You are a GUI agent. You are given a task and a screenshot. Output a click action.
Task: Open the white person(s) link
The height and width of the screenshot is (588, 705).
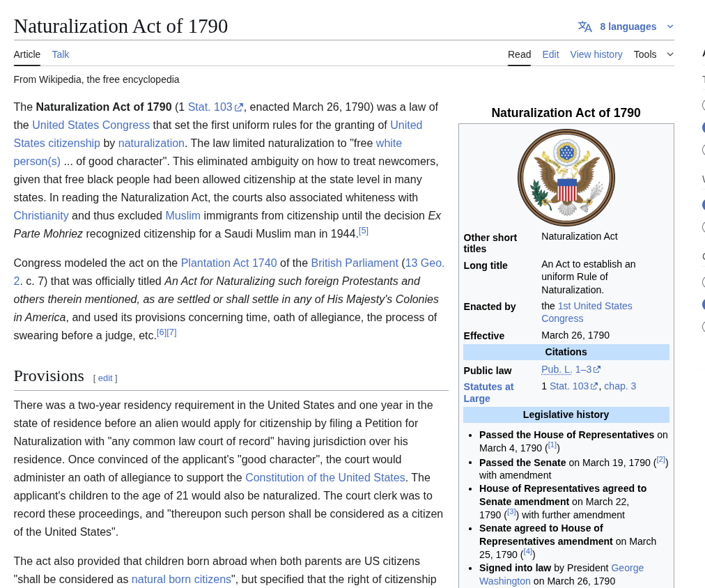208,152
